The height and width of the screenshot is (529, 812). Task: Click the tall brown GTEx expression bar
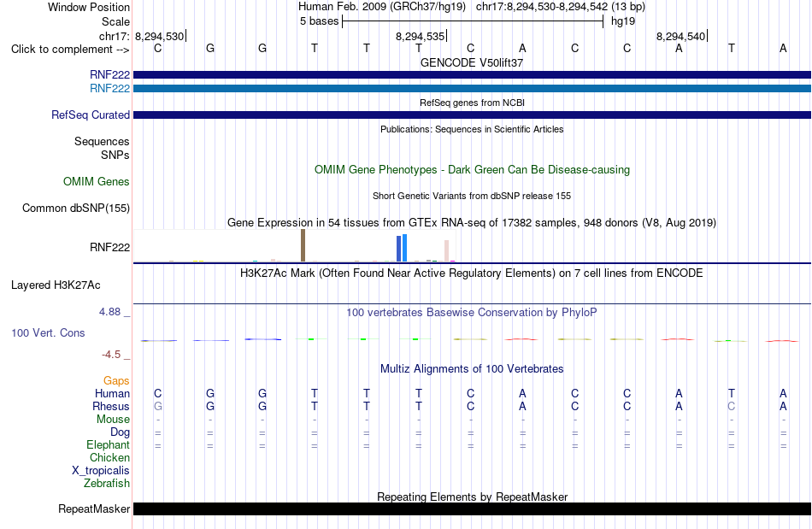tap(303, 245)
